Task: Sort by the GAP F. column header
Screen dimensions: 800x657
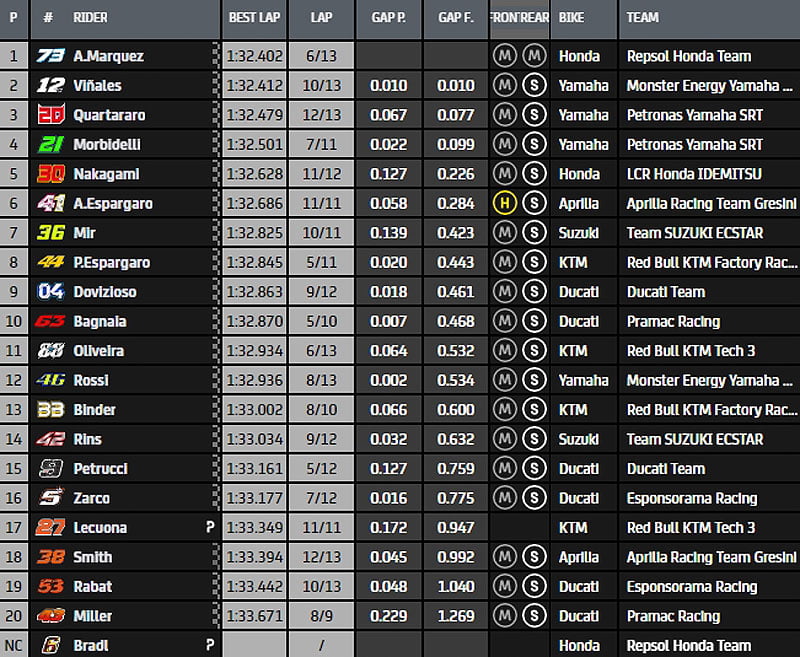Action: tap(455, 18)
